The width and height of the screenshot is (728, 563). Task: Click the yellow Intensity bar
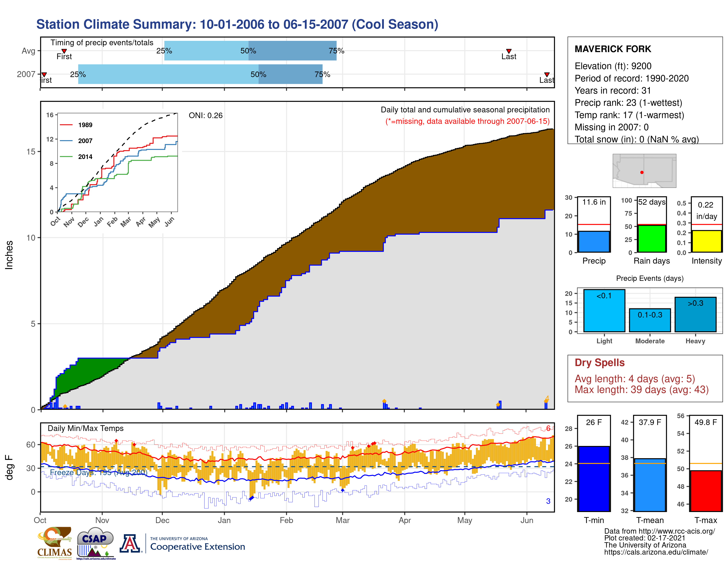[x=707, y=241]
